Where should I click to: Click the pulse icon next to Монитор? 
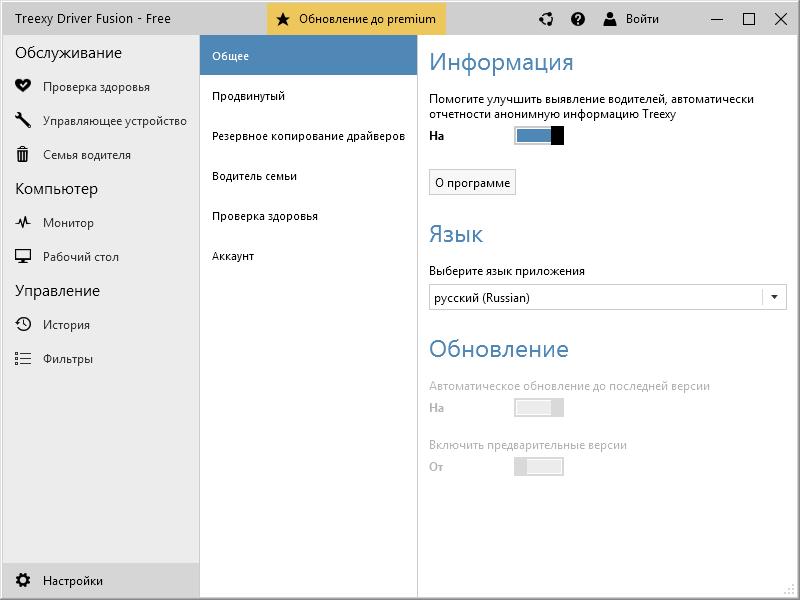(x=23, y=222)
